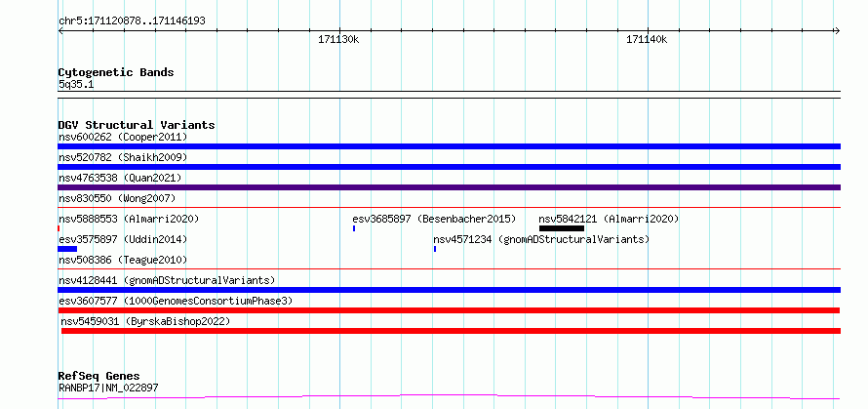Click the Cytogenetic Bands track title
Screen dimensions: 868x409
click(116, 72)
